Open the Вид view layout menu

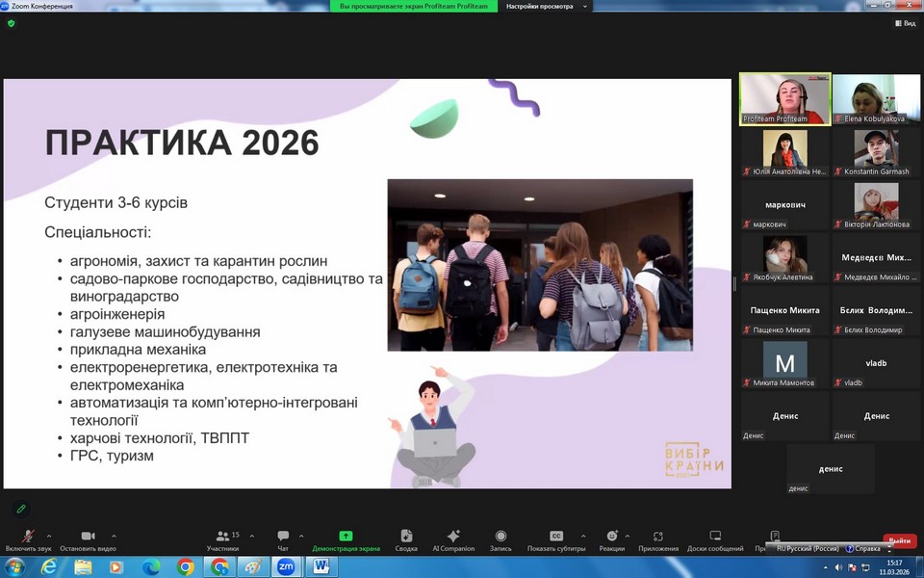pos(904,23)
